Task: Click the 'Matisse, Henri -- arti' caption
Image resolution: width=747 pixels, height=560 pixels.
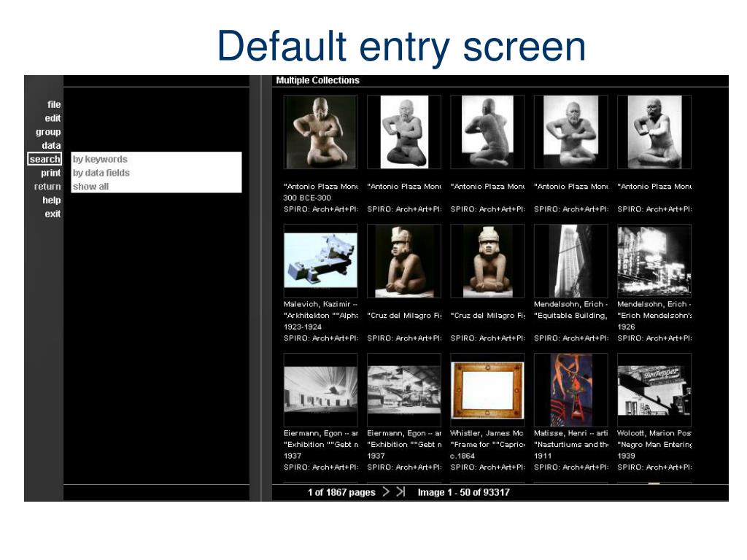Action: [x=570, y=433]
